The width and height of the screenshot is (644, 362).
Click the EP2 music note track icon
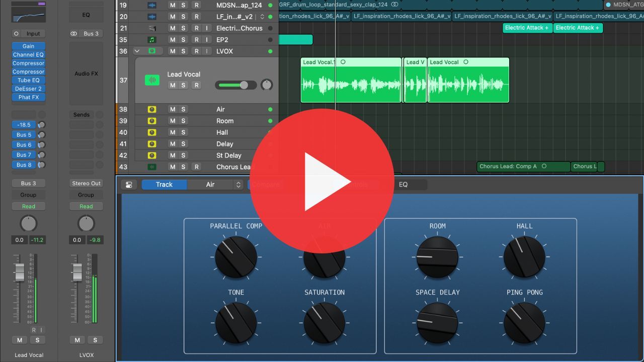point(152,40)
